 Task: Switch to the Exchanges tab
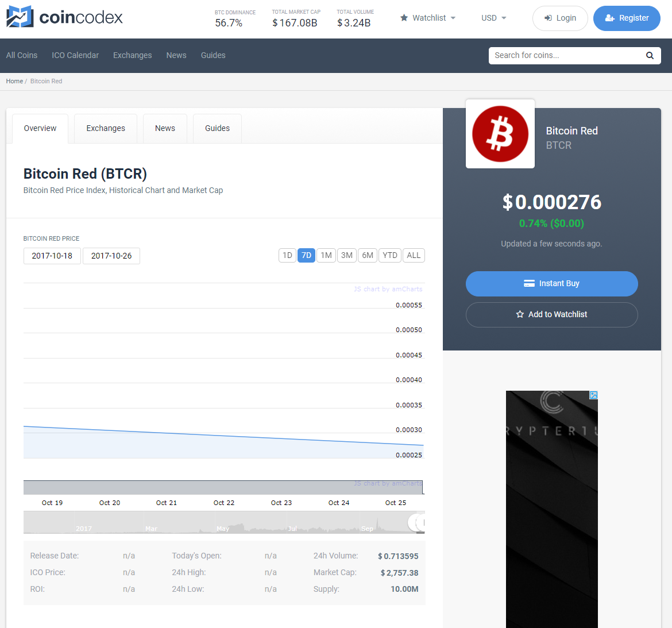[x=106, y=128]
